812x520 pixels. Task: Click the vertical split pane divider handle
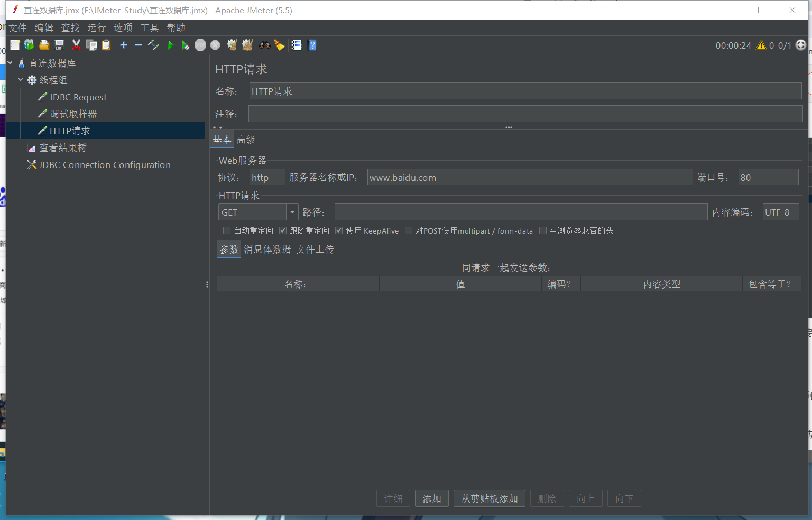pos(207,284)
